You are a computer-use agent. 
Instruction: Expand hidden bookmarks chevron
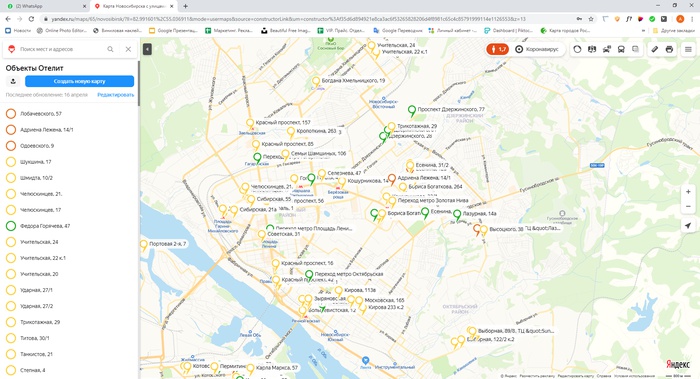point(643,30)
